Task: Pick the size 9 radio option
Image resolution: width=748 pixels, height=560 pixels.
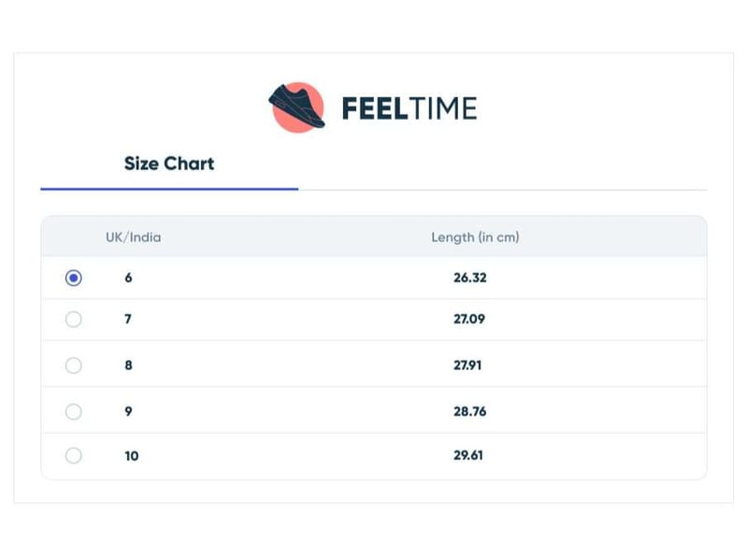Action: point(74,411)
